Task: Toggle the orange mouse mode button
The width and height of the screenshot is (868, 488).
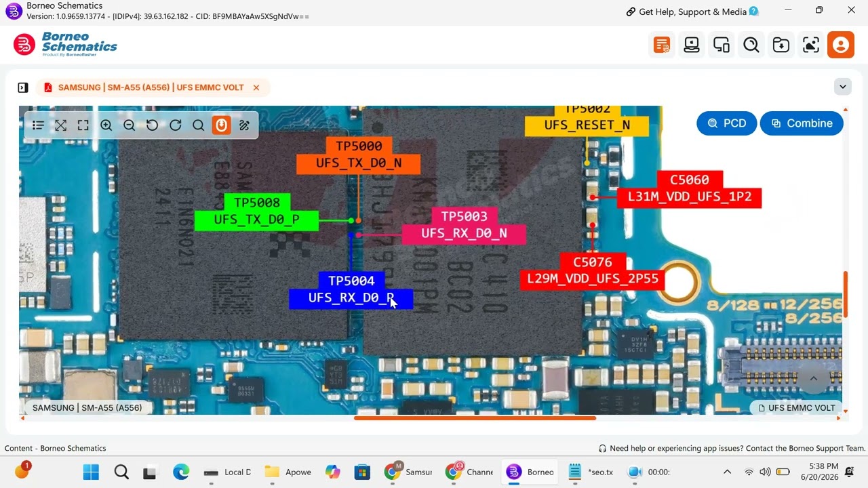Action: (221, 125)
